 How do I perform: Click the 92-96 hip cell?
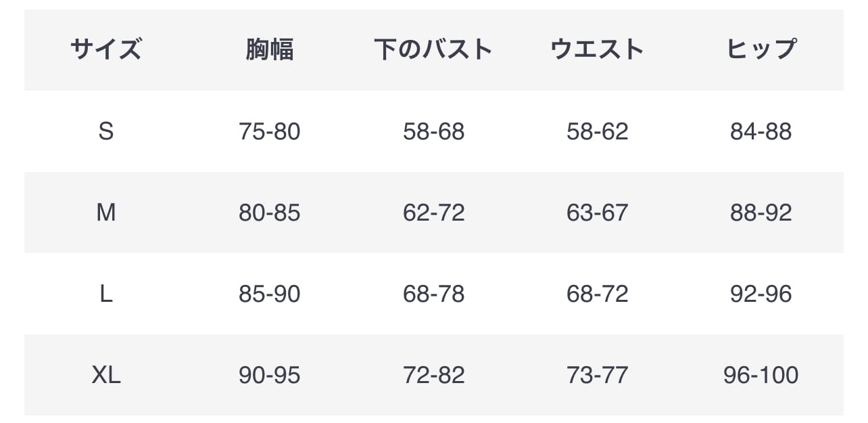click(761, 294)
